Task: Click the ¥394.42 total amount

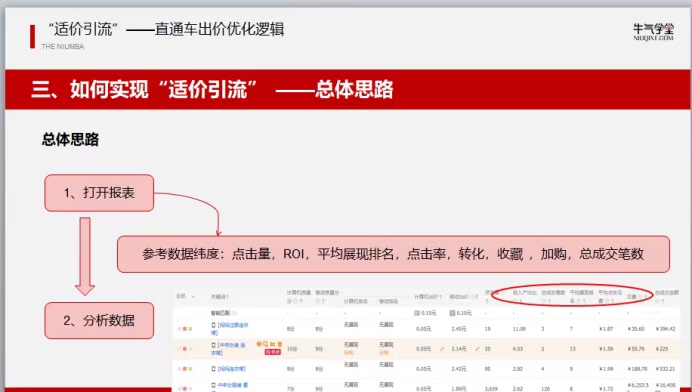Action: tap(666, 329)
